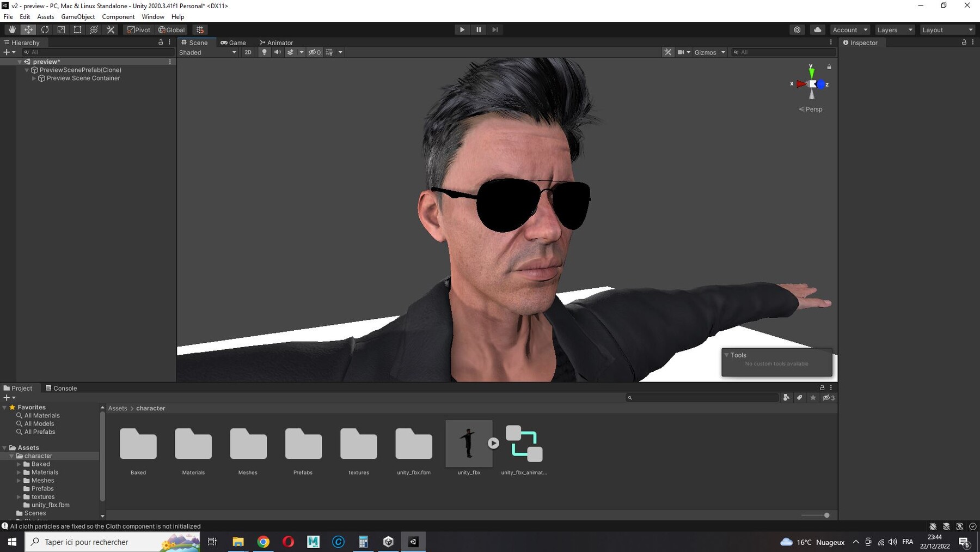Viewport: 980px width, 552px height.
Task: Select the Scale tool
Action: pyautogui.click(x=60, y=29)
